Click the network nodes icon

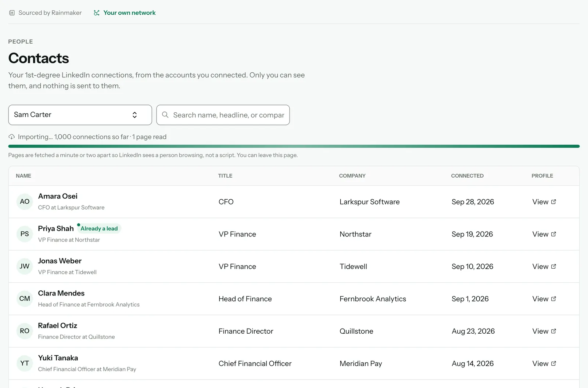97,13
